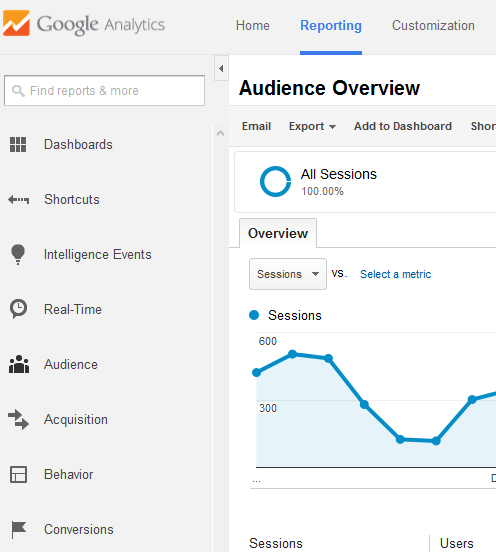Click the Intelligence Events lightbulb icon
This screenshot has height=552, width=496.
pos(18,254)
